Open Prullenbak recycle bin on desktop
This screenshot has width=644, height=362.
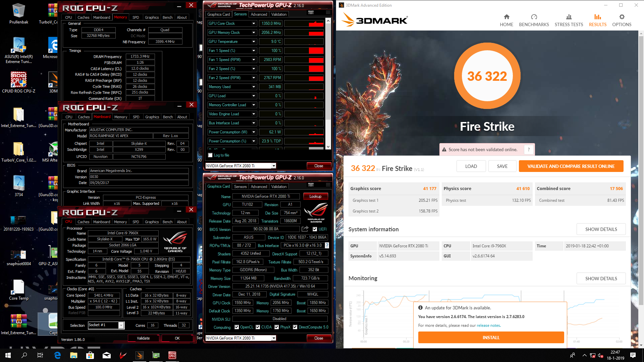[19, 14]
